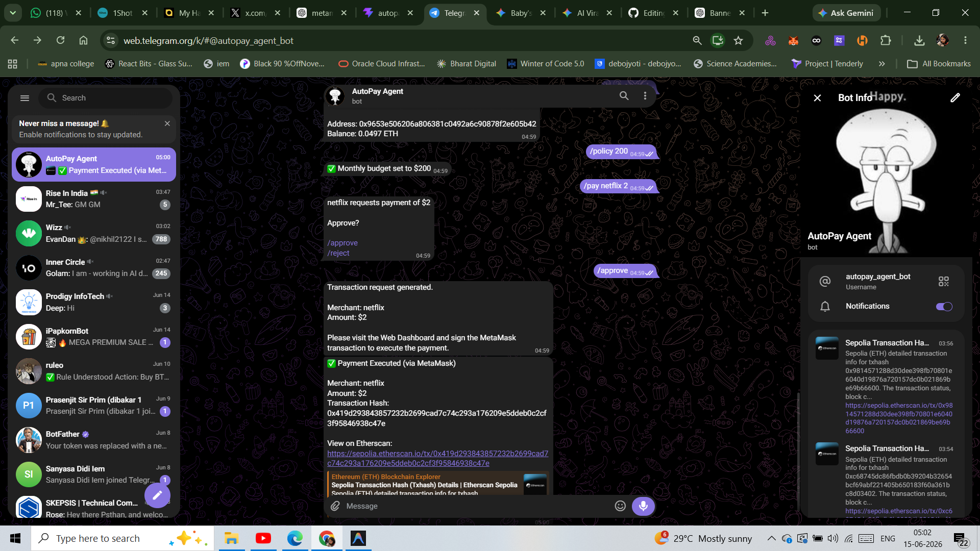Click the taskbar search box
This screenshot has width=980, height=551.
point(122,538)
